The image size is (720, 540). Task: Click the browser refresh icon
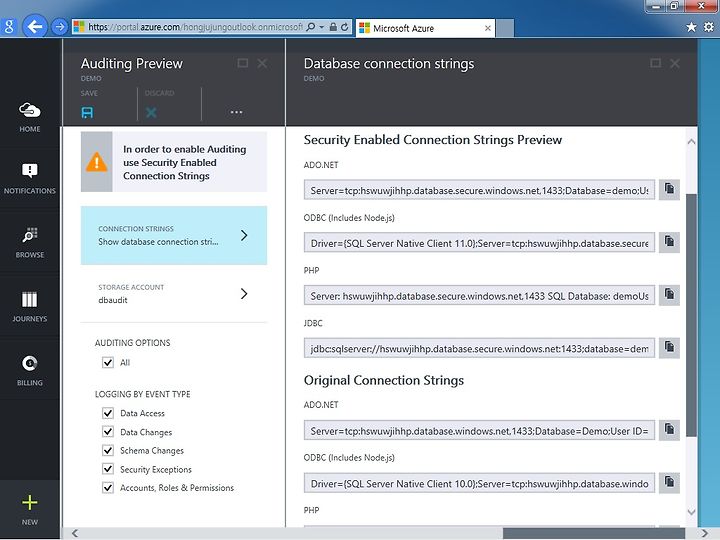(x=344, y=27)
